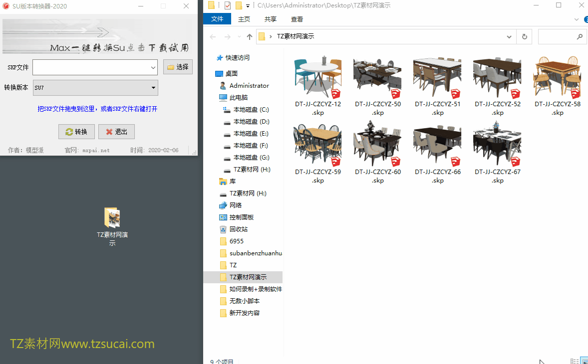
Task: Click the 转换 convert button
Action: click(76, 132)
